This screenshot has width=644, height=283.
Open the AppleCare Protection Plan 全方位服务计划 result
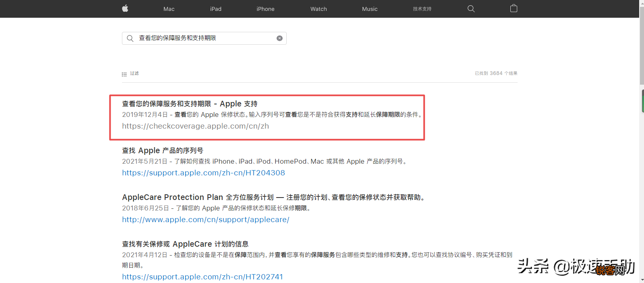pos(274,197)
